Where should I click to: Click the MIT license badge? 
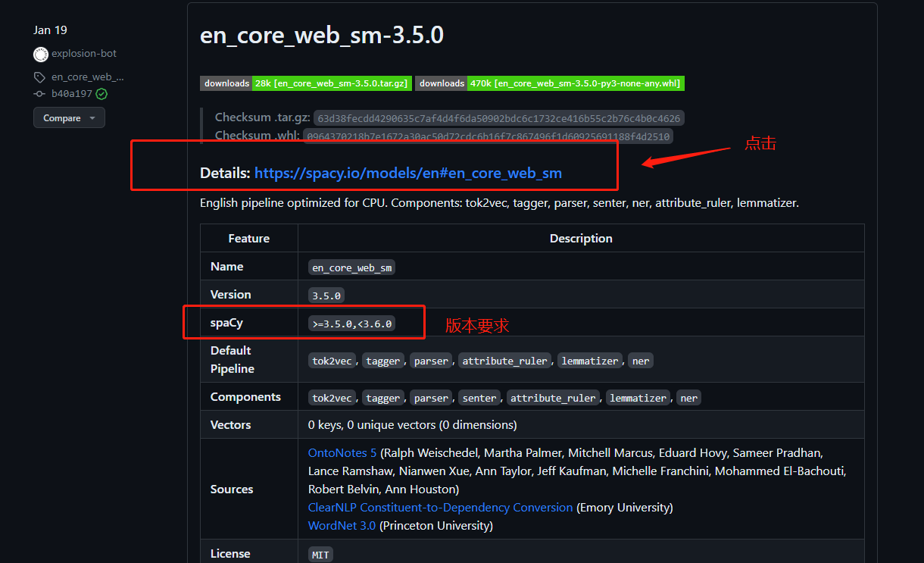coord(320,554)
